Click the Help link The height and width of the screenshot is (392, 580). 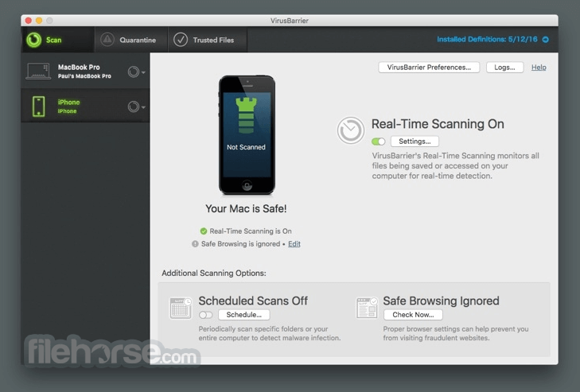point(539,68)
